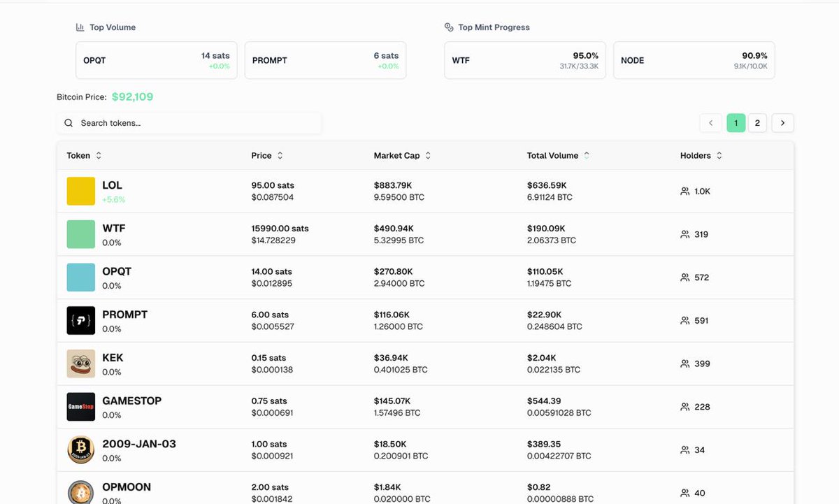Click LOL price 95.00 sats
The height and width of the screenshot is (504, 839).
tap(273, 186)
